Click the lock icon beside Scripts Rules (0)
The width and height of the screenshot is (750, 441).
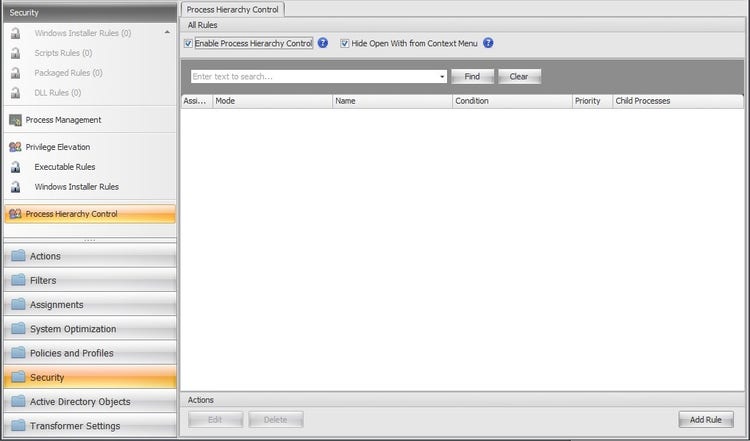tap(16, 53)
